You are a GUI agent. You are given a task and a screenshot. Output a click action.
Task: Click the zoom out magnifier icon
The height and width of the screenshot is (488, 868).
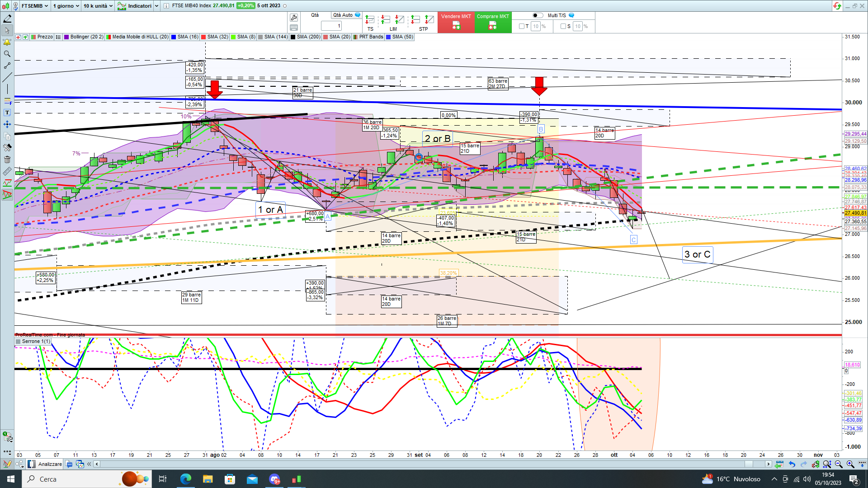tap(839, 464)
